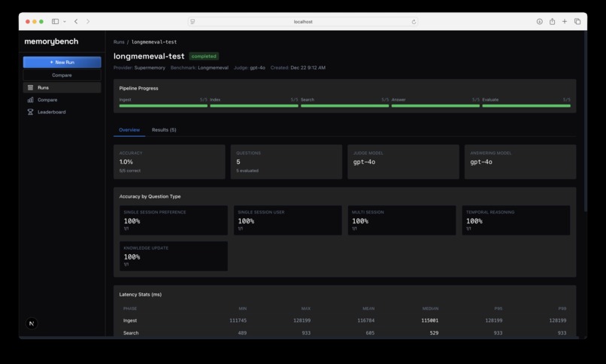Screen dimensions: 606x364
Task: Click the Temporal Reasoning accuracy card
Action: (516, 220)
